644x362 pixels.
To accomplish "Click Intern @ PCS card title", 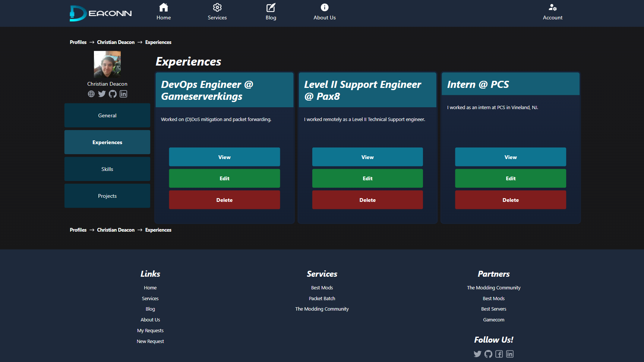I will 478,85.
